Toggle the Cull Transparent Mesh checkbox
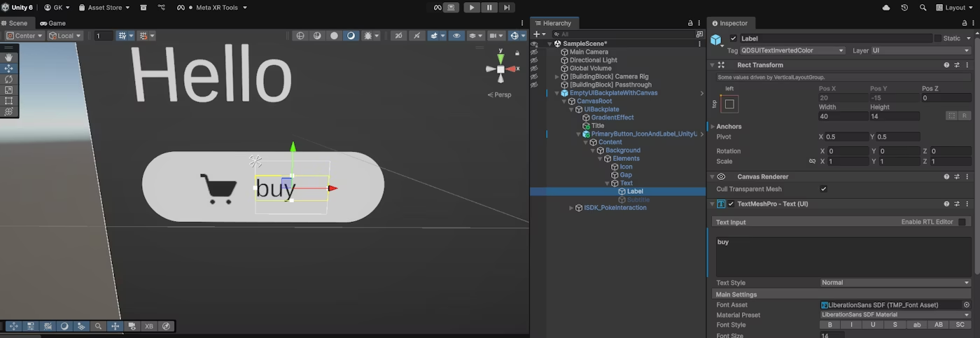This screenshot has height=338, width=980. 823,189
